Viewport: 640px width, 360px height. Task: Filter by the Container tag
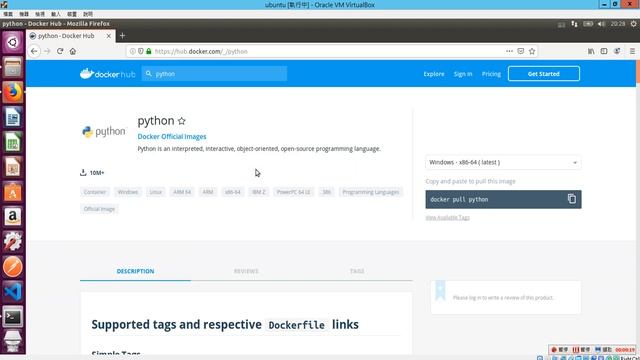[x=95, y=192]
